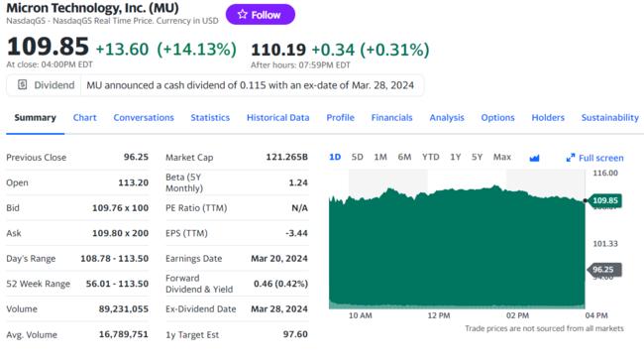The width and height of the screenshot is (644, 362).
Task: Click the dividend document icon
Action: (x=22, y=84)
